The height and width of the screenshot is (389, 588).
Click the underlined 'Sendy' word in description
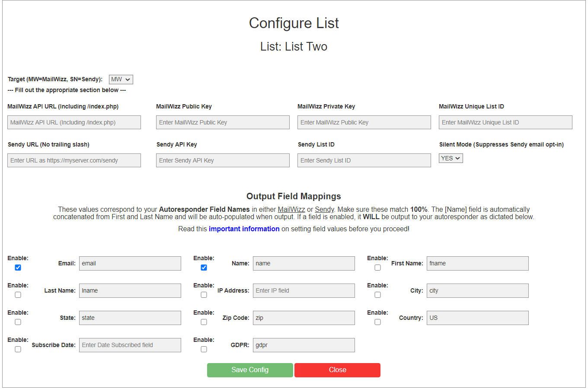point(324,209)
